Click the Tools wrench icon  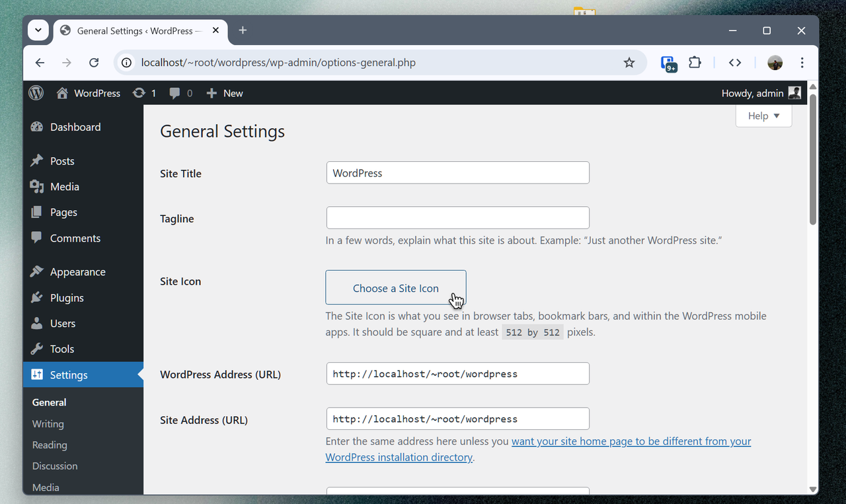37,349
